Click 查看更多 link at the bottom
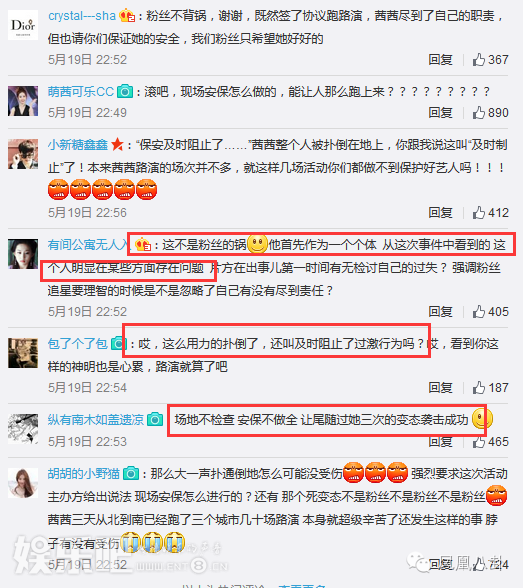523x588 pixels. [302, 586]
